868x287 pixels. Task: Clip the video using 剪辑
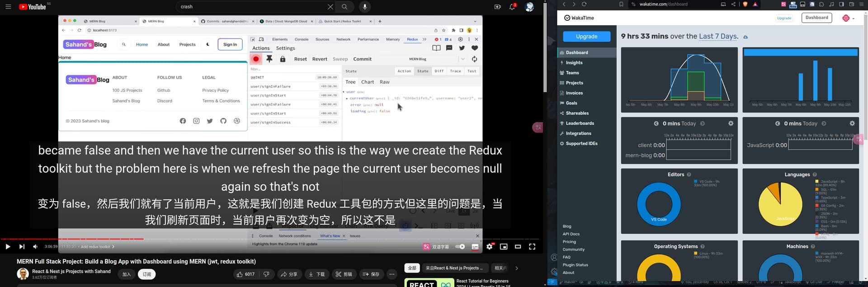click(x=344, y=274)
